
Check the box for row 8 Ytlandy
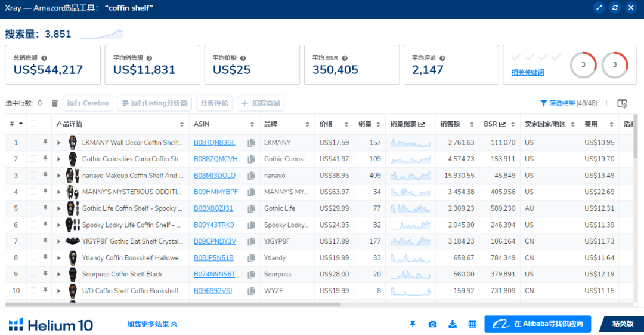coord(33,257)
